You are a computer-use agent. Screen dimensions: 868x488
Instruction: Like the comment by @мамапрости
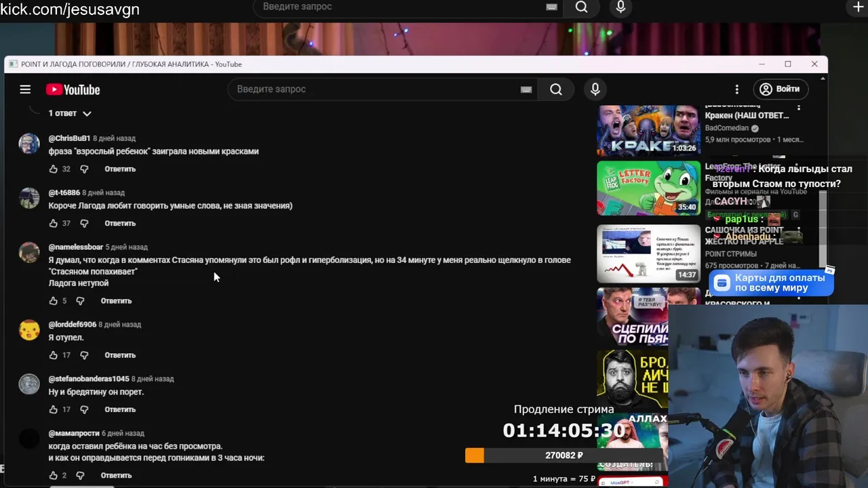(54, 475)
